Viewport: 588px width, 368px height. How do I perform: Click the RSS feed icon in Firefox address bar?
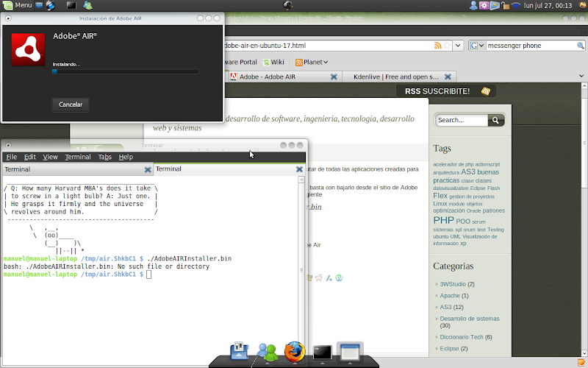coord(437,46)
